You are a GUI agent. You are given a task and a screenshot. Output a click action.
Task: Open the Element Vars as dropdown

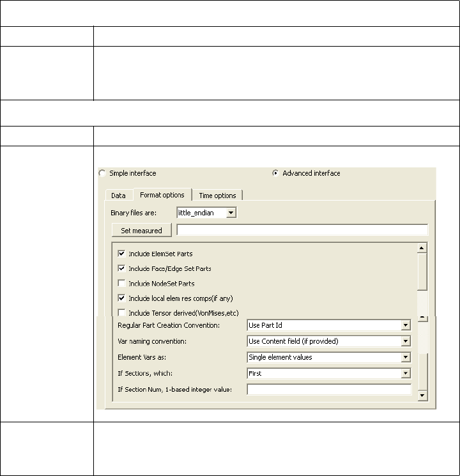pyautogui.click(x=406, y=357)
